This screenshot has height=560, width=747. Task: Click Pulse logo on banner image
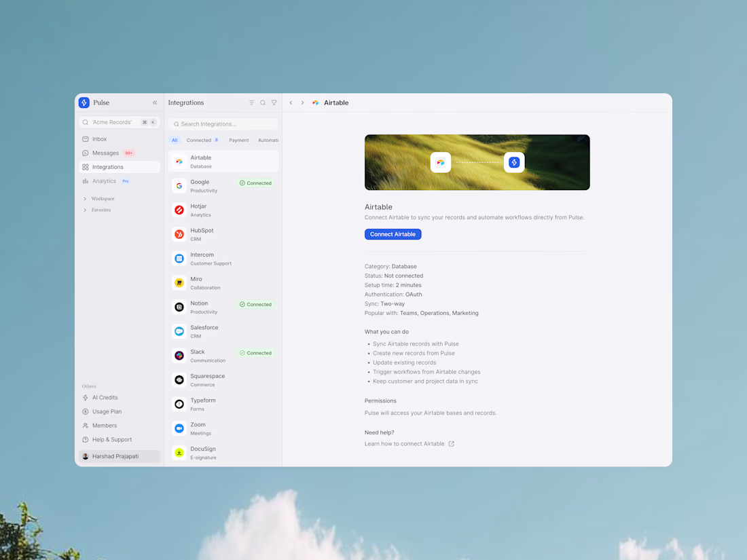tap(514, 162)
